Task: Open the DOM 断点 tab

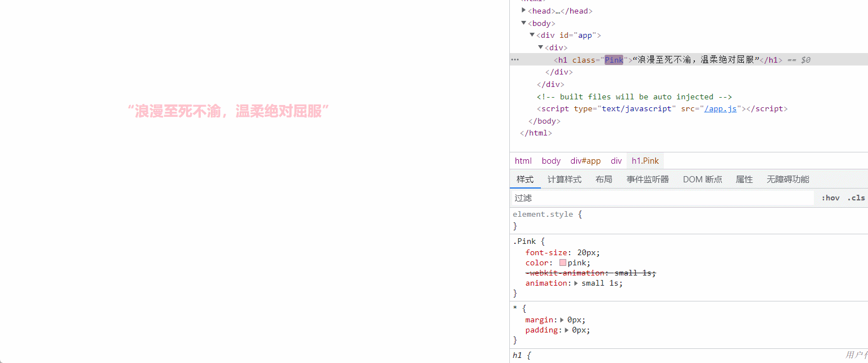Action: [703, 180]
